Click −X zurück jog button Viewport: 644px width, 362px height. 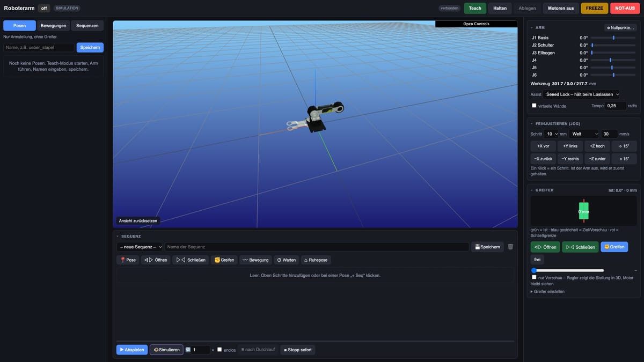click(x=543, y=159)
